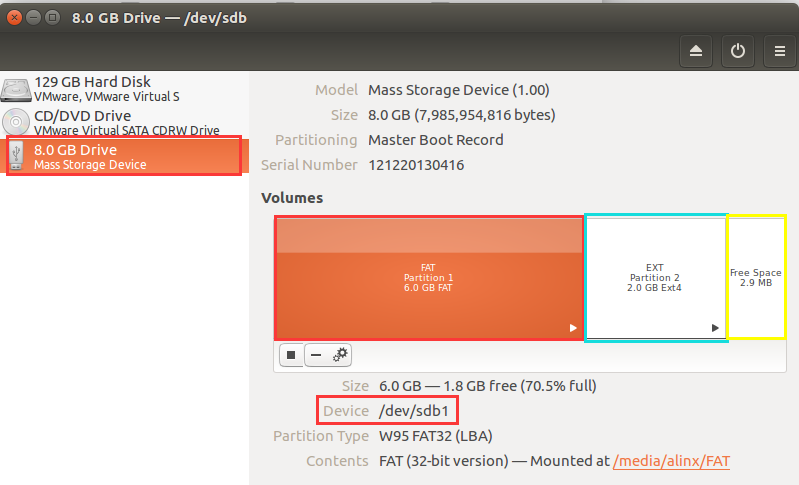
Task: Select the 129 GB Hard Disk entry
Action: (124, 89)
